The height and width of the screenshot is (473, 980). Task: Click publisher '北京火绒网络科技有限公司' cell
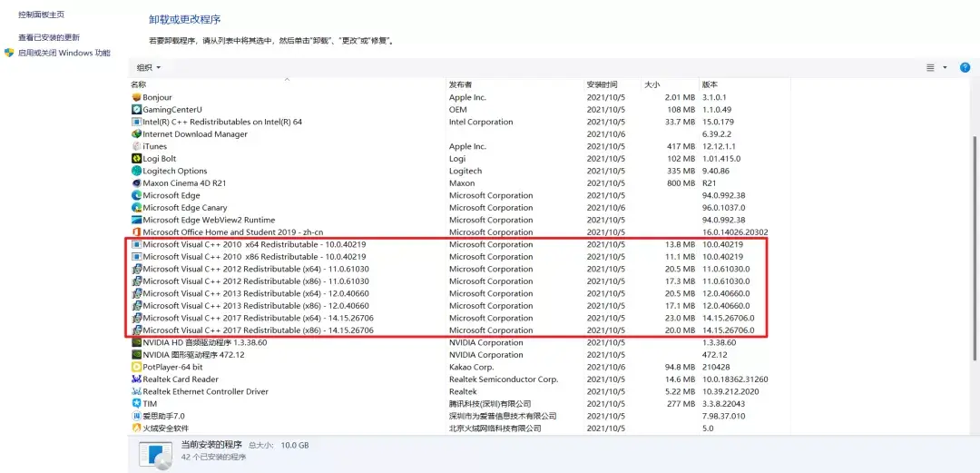[x=495, y=429]
